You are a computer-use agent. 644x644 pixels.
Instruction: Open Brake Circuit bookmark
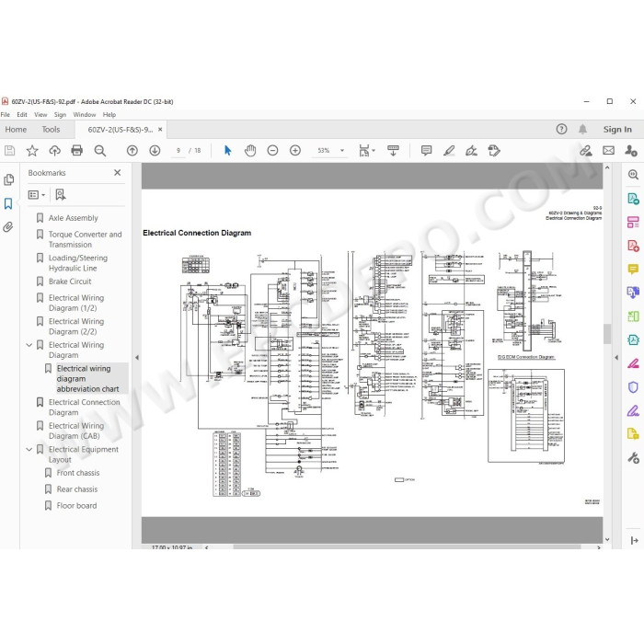[x=70, y=282]
